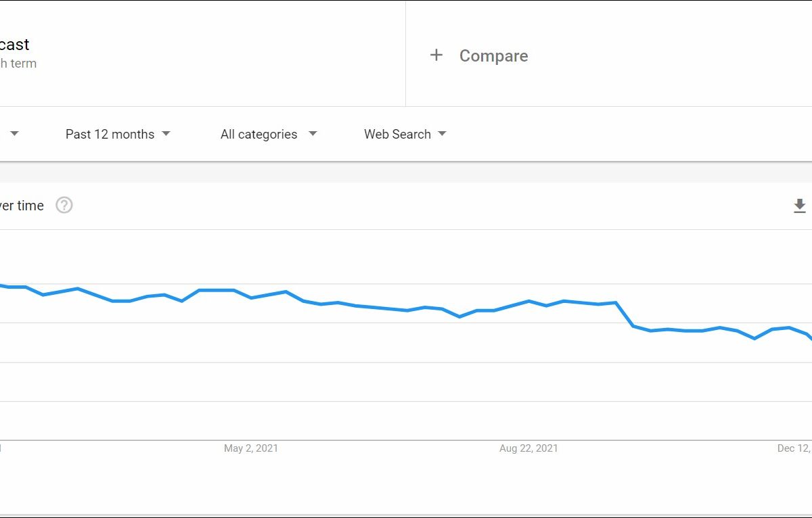Select the Aug 22, 2021 axis label
Screen dimensions: 812x518
[528, 448]
